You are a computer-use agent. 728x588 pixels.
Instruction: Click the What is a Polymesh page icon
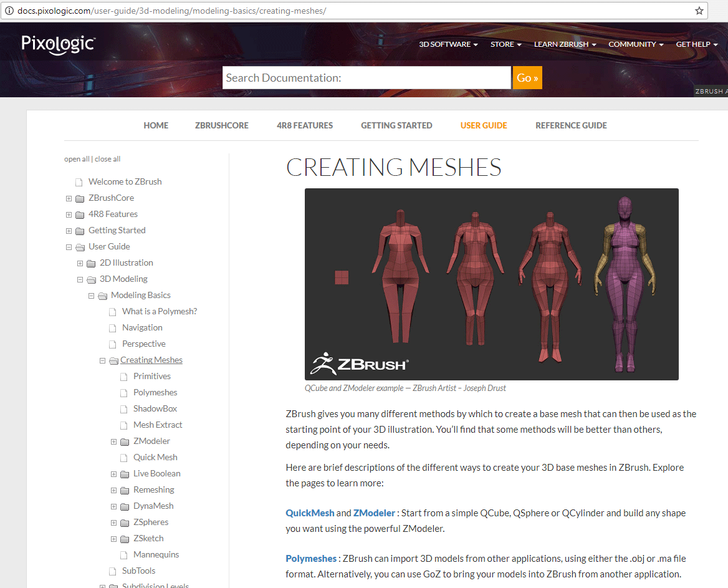coord(112,312)
